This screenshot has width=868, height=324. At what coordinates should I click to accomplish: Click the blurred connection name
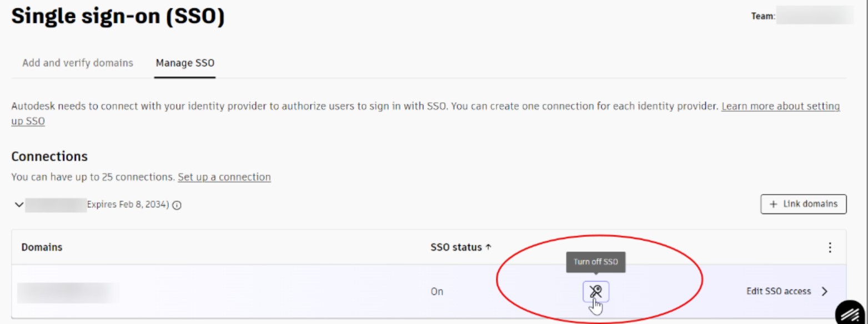tap(56, 205)
